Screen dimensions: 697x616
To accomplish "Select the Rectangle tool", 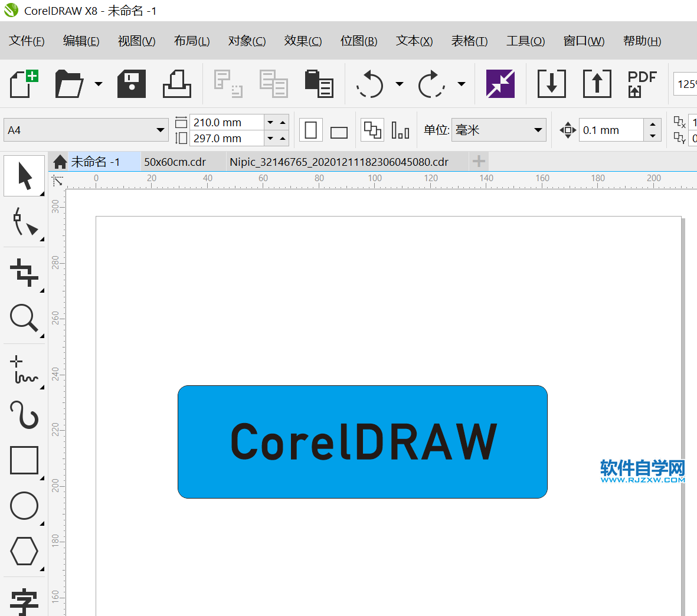I will click(x=24, y=460).
